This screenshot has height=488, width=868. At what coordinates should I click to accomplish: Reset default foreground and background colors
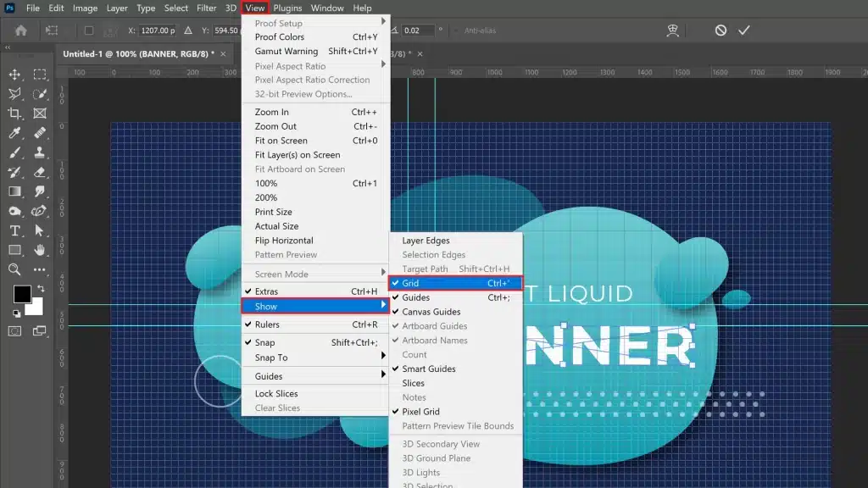point(17,313)
